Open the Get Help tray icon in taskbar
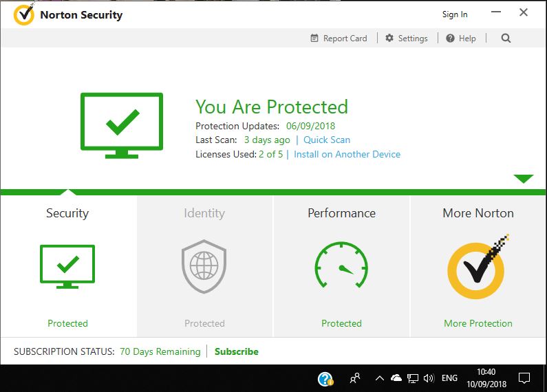547x392 pixels. click(325, 379)
